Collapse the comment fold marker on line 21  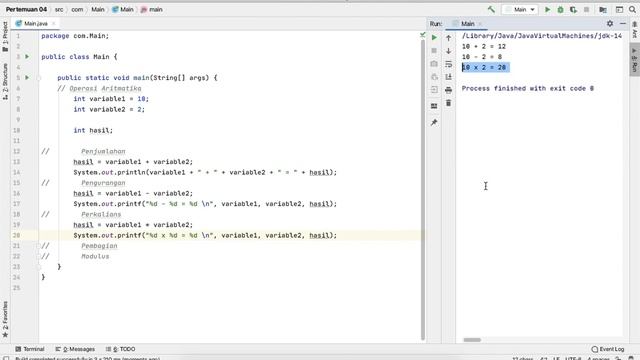39,246
